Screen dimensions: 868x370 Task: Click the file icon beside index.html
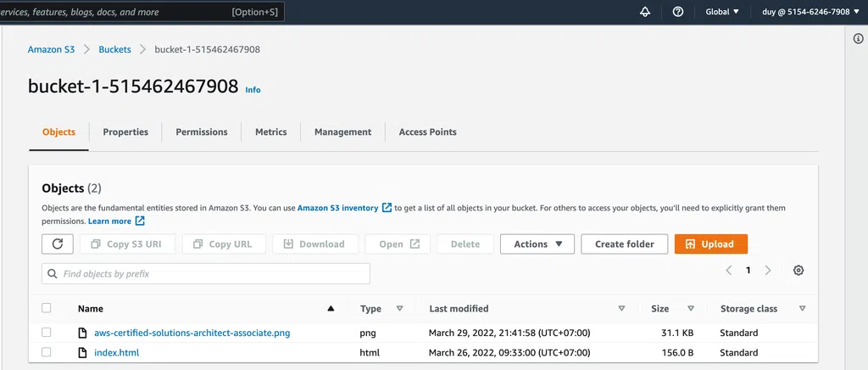[x=82, y=352]
